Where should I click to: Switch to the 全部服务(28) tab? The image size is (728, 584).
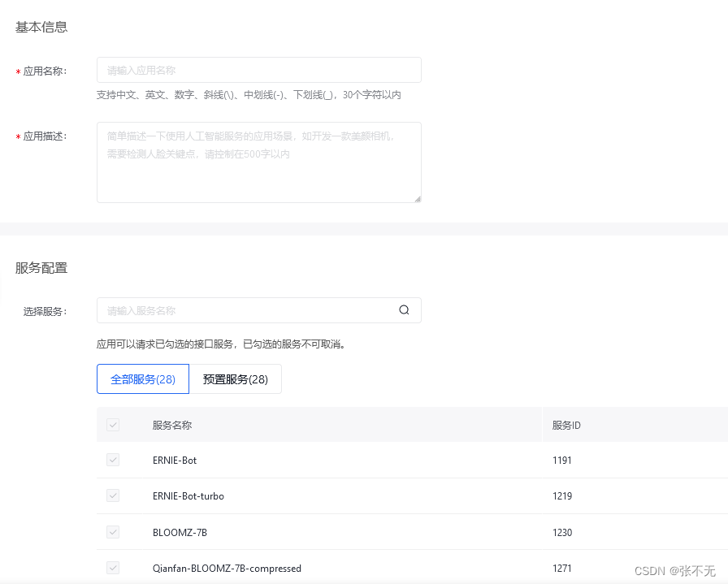[143, 379]
